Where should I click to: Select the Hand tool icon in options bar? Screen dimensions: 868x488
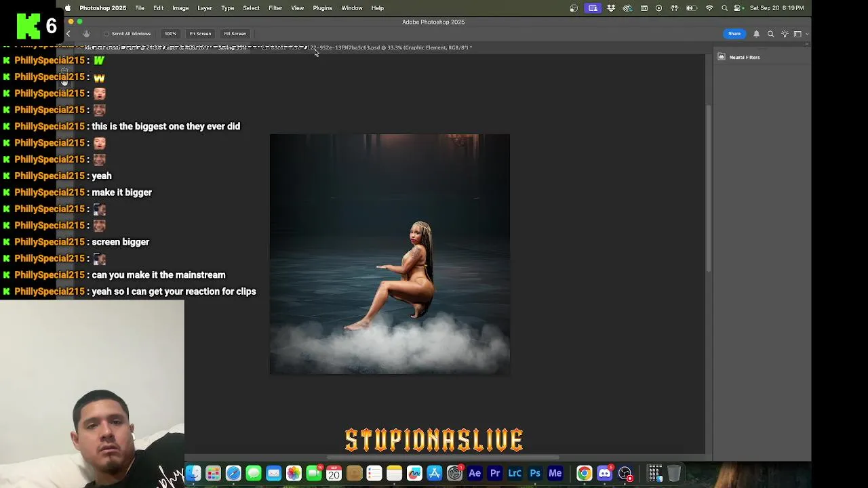coord(86,34)
